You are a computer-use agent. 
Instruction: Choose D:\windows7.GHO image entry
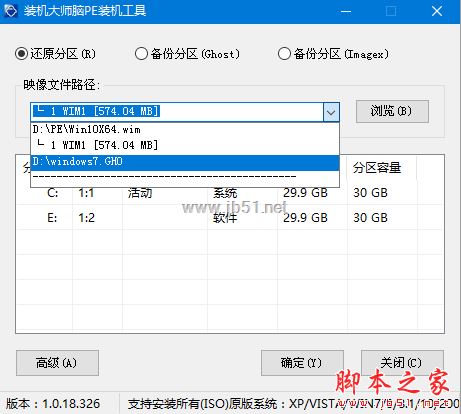click(x=185, y=162)
